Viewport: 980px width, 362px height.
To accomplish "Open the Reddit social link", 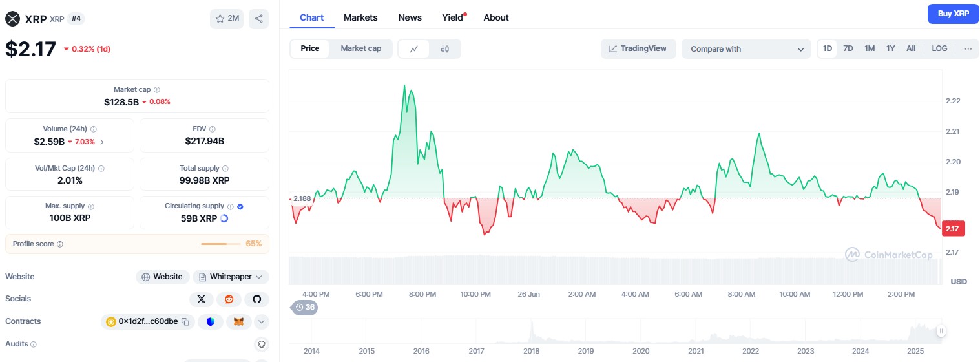I will [x=229, y=299].
